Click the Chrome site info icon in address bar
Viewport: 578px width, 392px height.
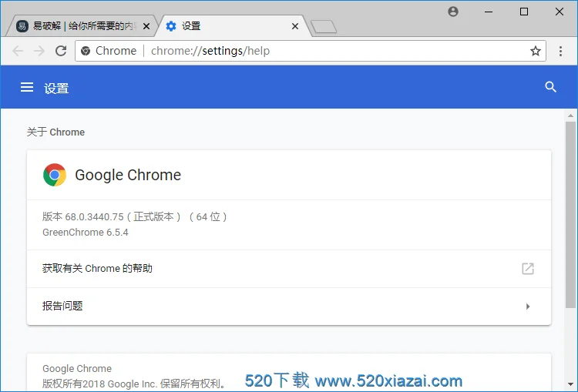(86, 51)
